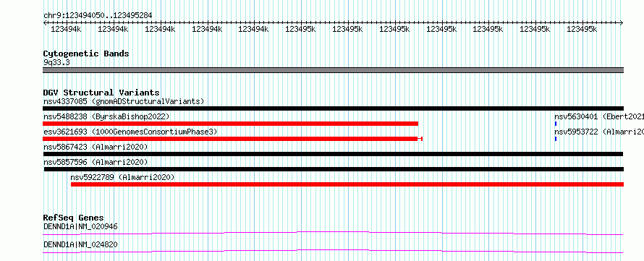Click the DGV Structural Variants track title
This screenshot has width=644, height=261.
[x=101, y=93]
